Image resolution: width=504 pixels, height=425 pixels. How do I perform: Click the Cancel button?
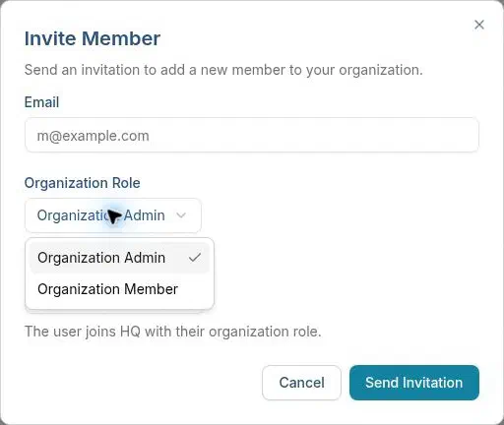301,383
